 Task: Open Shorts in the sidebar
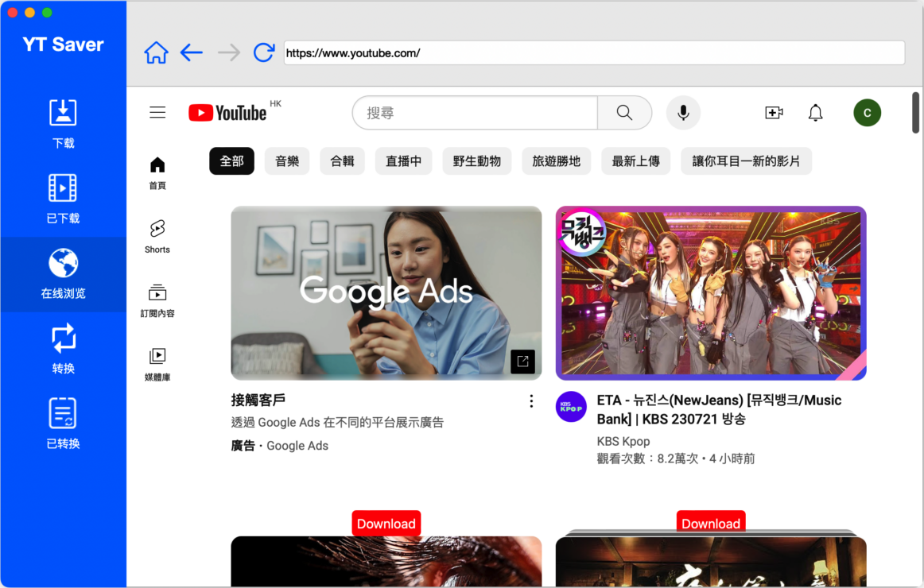point(157,237)
